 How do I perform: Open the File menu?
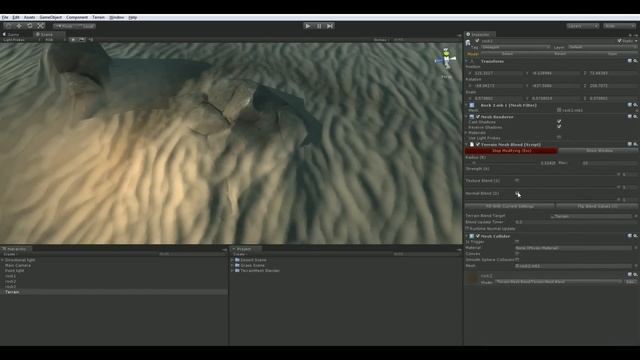[5, 18]
